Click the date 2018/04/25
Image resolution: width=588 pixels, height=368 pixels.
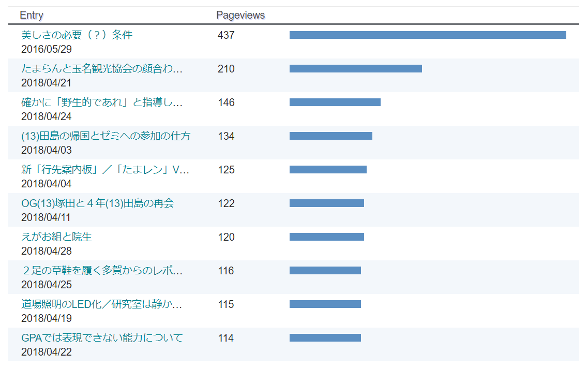47,284
